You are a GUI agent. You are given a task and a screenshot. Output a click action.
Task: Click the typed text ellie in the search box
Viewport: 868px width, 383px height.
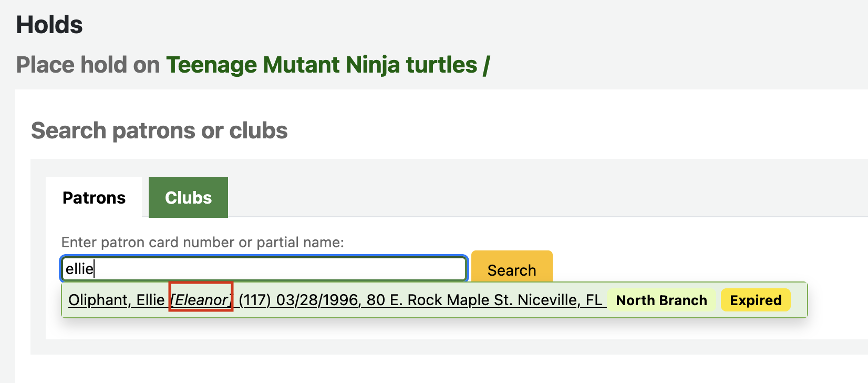[79, 269]
